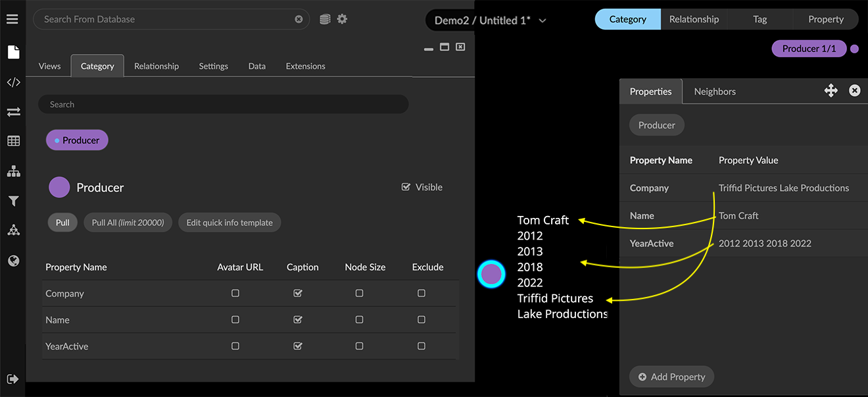
Task: Enable Exclude checkbox for YearActive row
Action: [x=422, y=346]
